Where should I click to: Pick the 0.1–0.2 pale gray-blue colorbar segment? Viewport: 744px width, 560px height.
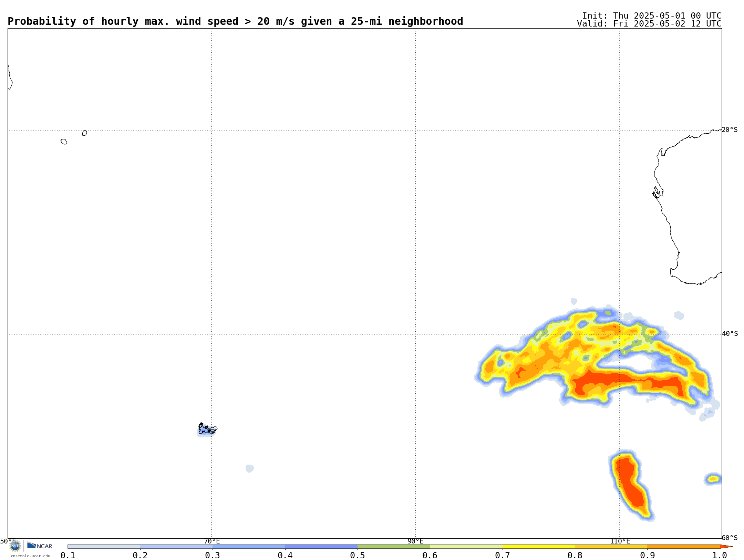(x=104, y=547)
